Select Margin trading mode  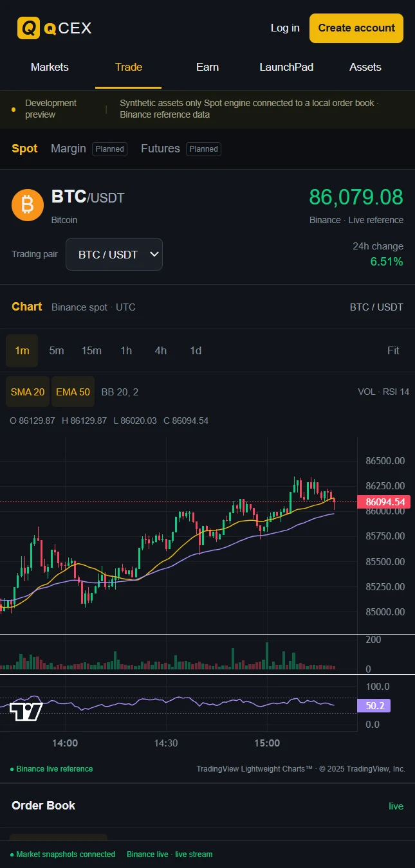coord(68,149)
